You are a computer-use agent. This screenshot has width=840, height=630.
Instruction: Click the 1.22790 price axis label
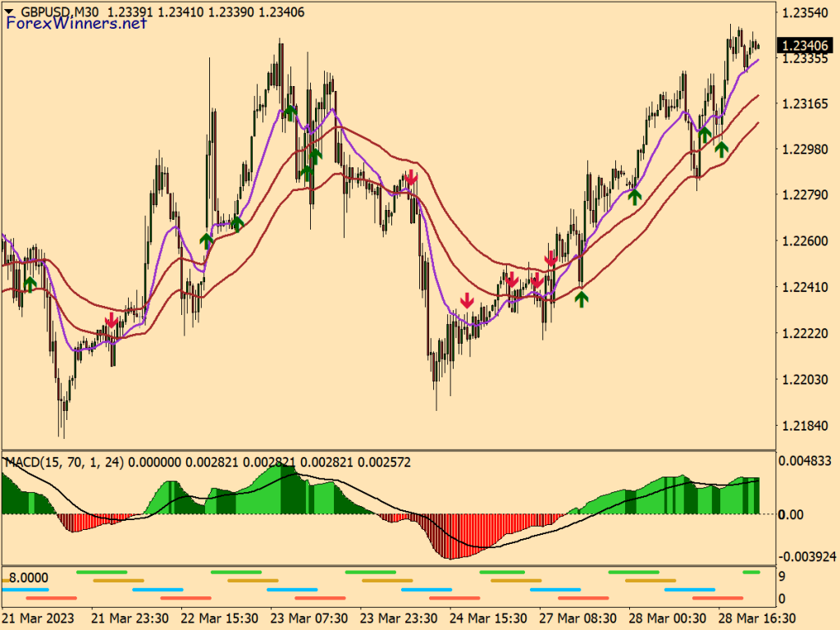point(806,195)
